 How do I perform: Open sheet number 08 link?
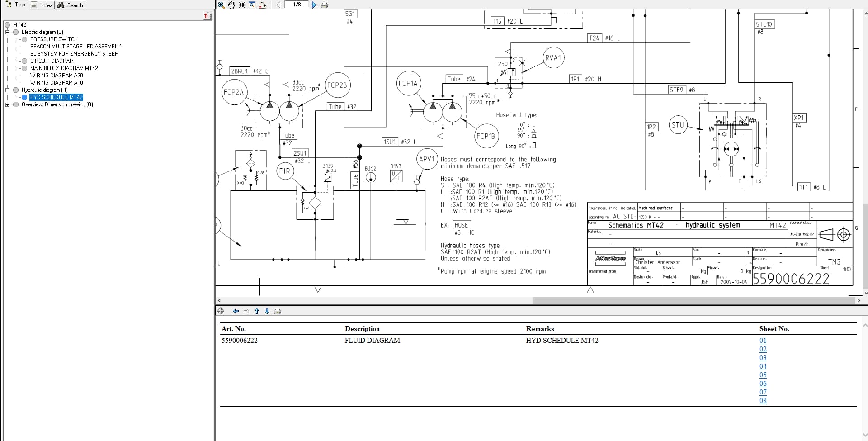click(763, 401)
